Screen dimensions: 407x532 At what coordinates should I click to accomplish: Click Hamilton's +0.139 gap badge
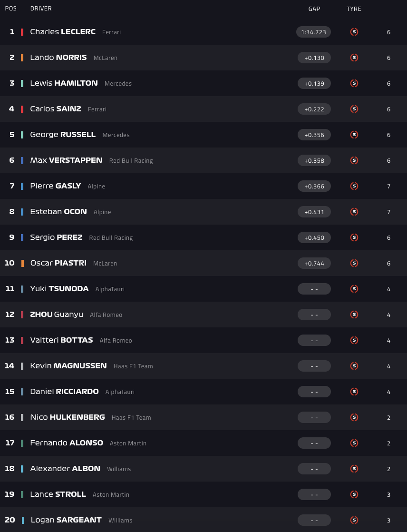click(314, 83)
